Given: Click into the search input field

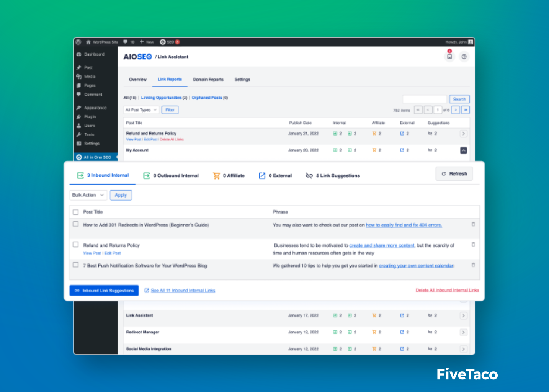Looking at the screenshot, I should coord(425,99).
